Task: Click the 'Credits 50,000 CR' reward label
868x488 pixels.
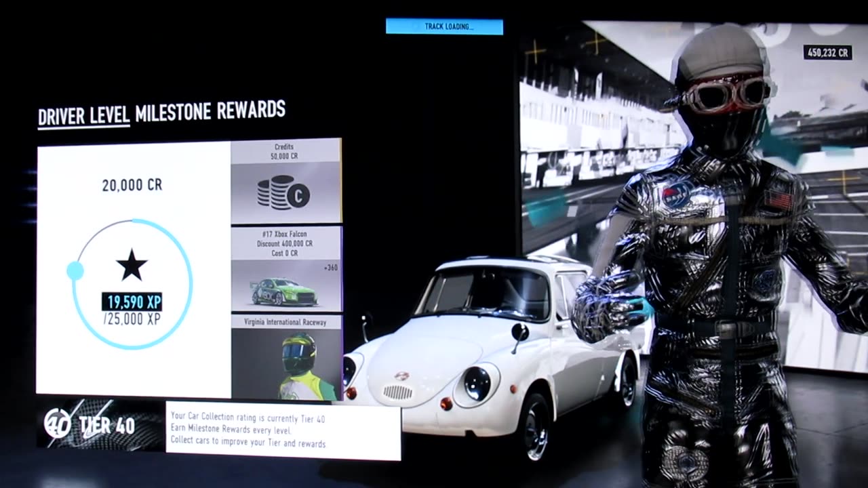Action: point(284,151)
